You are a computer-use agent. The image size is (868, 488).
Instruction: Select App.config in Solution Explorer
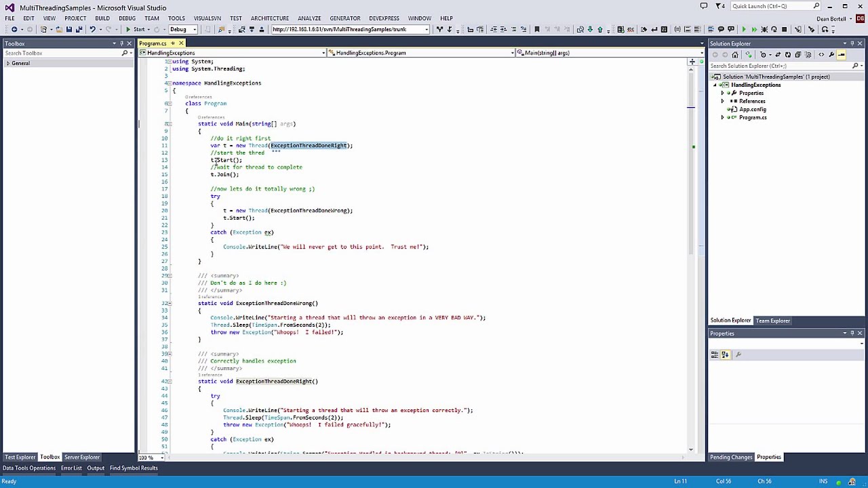(753, 109)
